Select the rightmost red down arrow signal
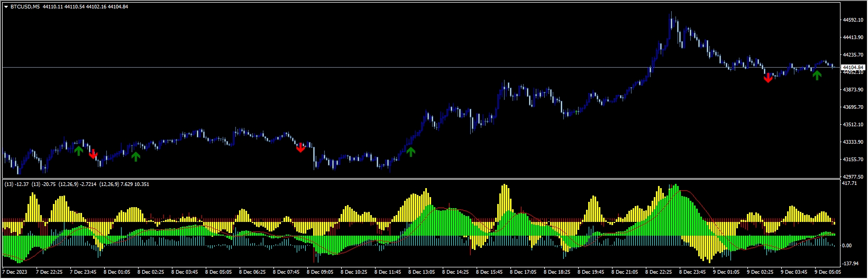 [768, 78]
